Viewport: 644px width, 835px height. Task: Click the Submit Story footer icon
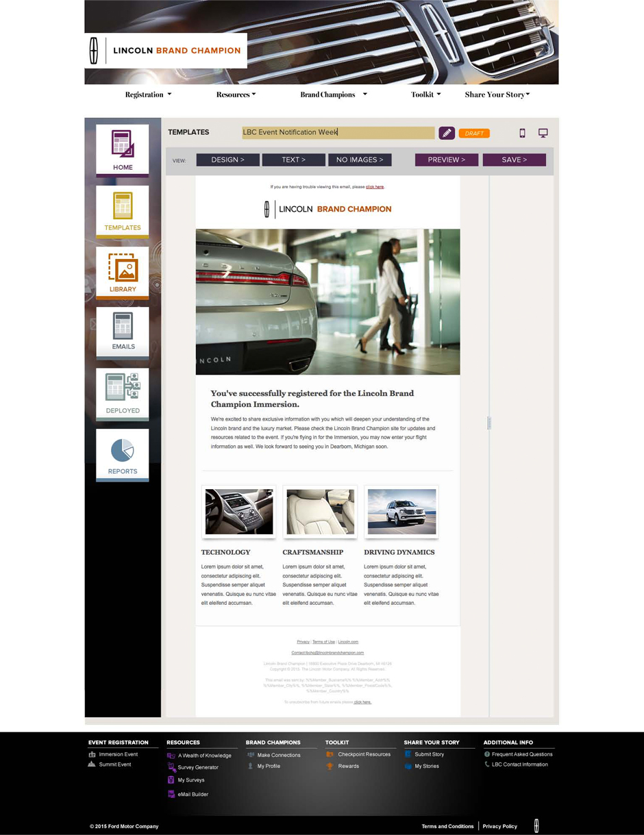(408, 754)
